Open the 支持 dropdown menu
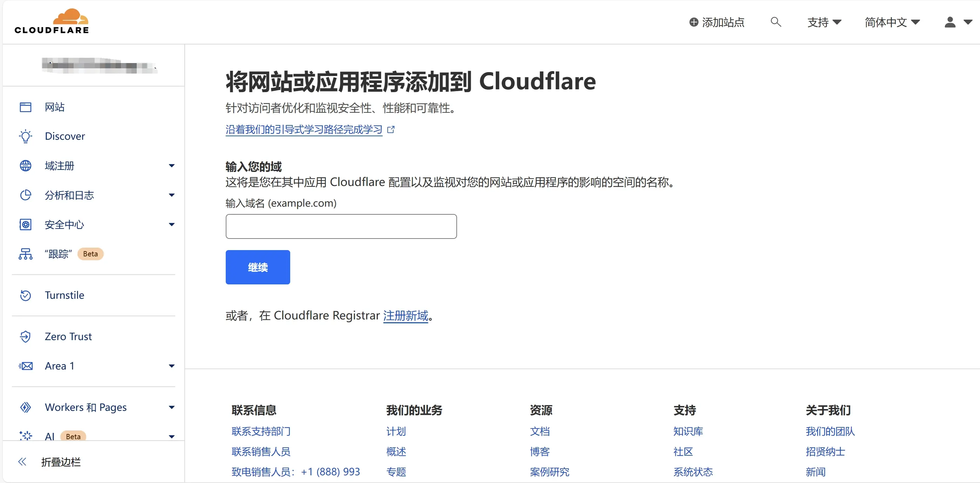980x483 pixels. point(824,22)
